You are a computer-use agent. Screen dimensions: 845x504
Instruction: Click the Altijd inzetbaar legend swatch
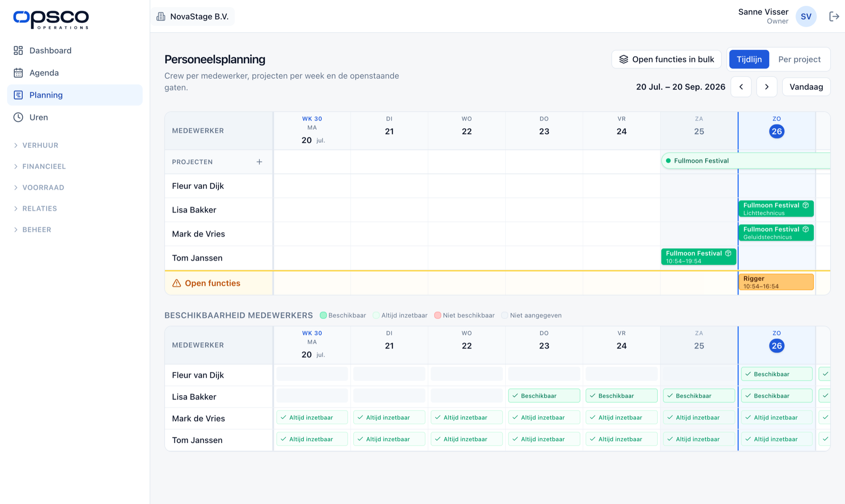pos(376,315)
